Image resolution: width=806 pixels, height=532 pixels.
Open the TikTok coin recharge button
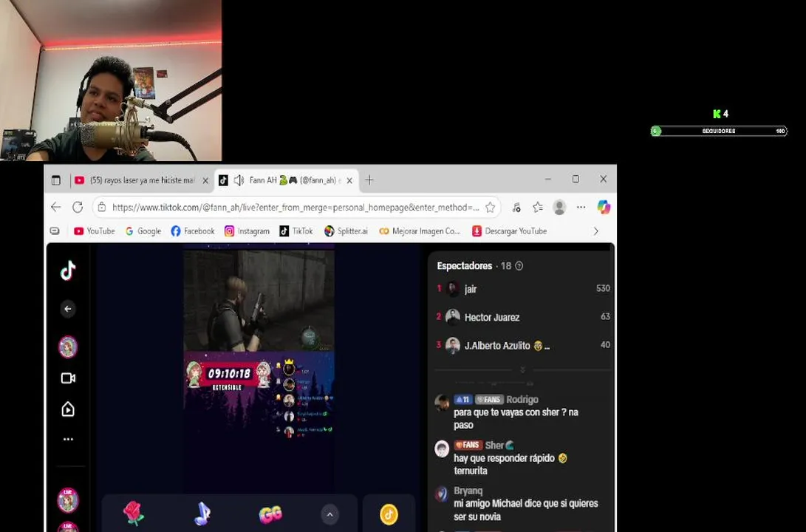coord(389,514)
